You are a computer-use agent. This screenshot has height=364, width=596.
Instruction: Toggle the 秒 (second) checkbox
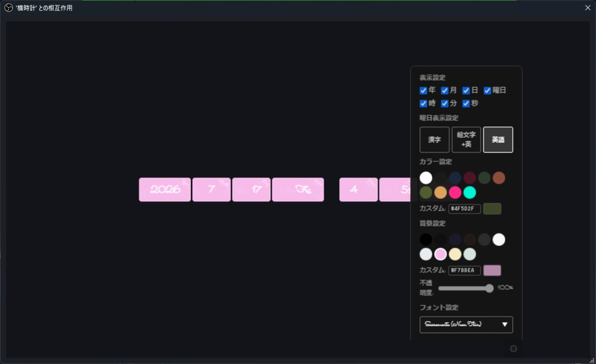pyautogui.click(x=466, y=104)
